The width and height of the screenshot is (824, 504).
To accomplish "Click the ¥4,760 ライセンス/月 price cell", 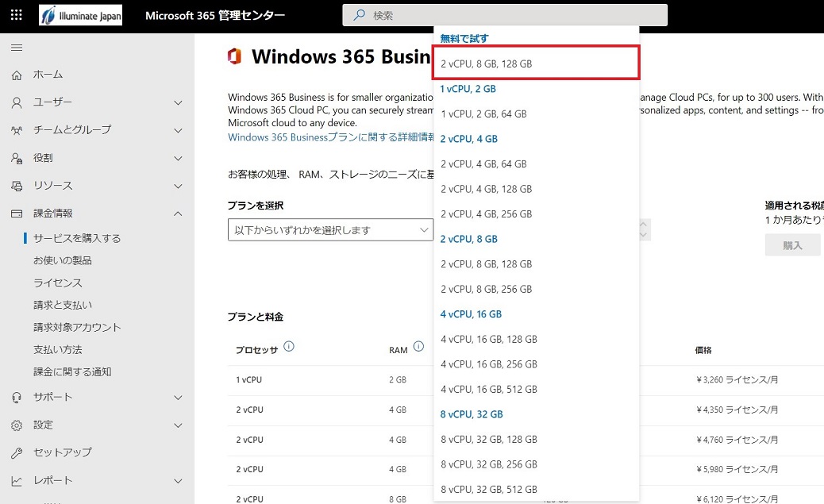I will (737, 440).
